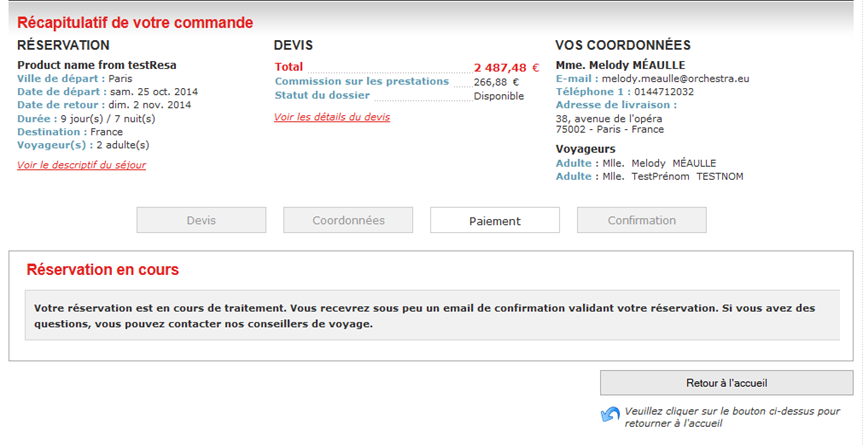Open the Voir le descriptif du séjour link
The image size is (863, 446).
click(x=81, y=165)
